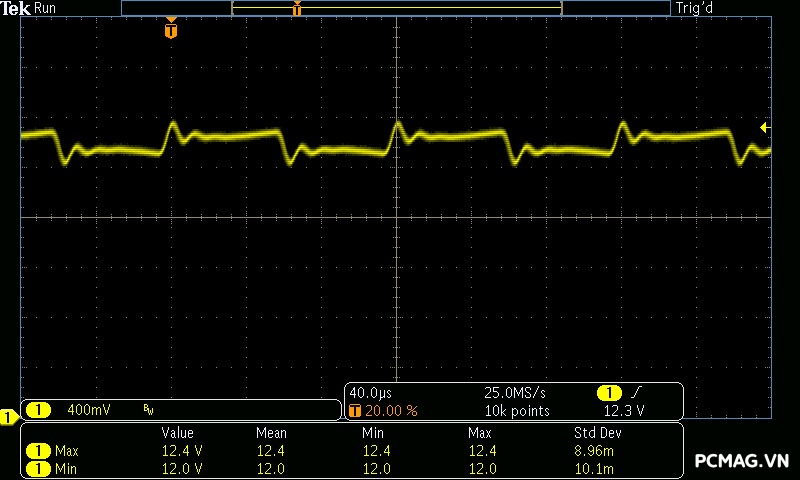Click the 10k points record length readout
Viewport: 800px width, 480px height.
coord(517,410)
